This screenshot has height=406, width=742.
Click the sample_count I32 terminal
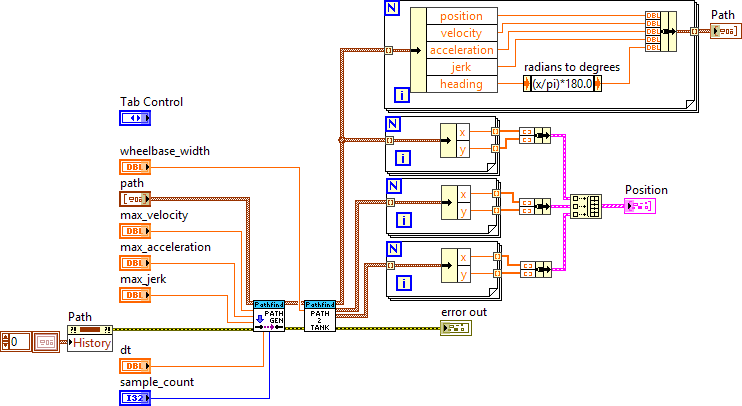(135, 399)
